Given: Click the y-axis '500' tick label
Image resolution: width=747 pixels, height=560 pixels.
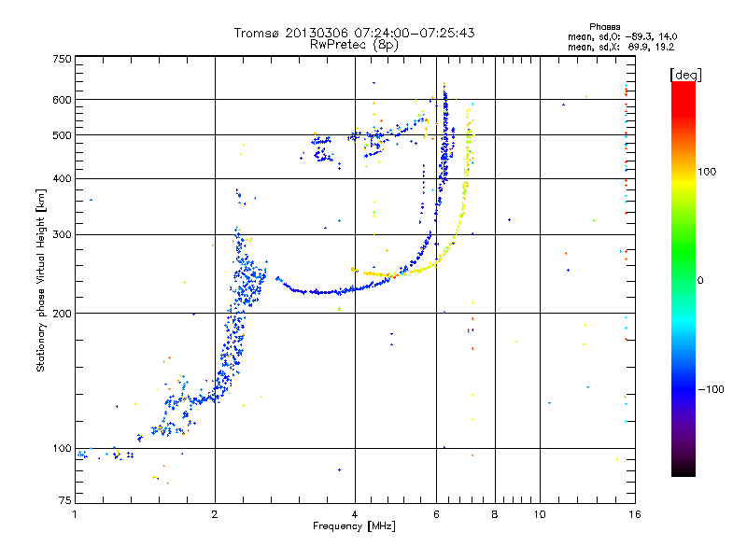Looking at the screenshot, I should [x=62, y=135].
